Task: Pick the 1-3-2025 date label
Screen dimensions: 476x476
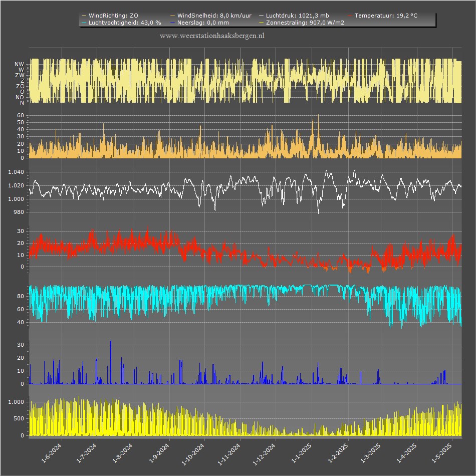Action: pos(370,453)
